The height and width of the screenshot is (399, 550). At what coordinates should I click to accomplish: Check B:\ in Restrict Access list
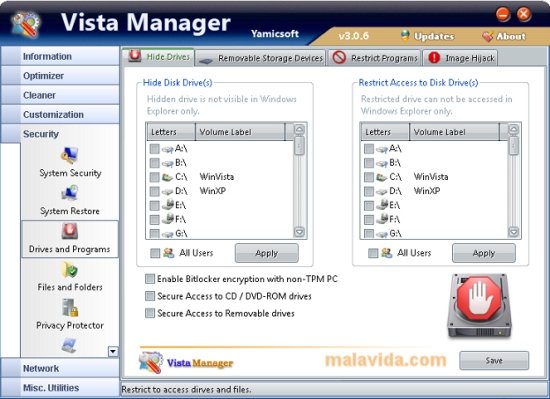369,163
